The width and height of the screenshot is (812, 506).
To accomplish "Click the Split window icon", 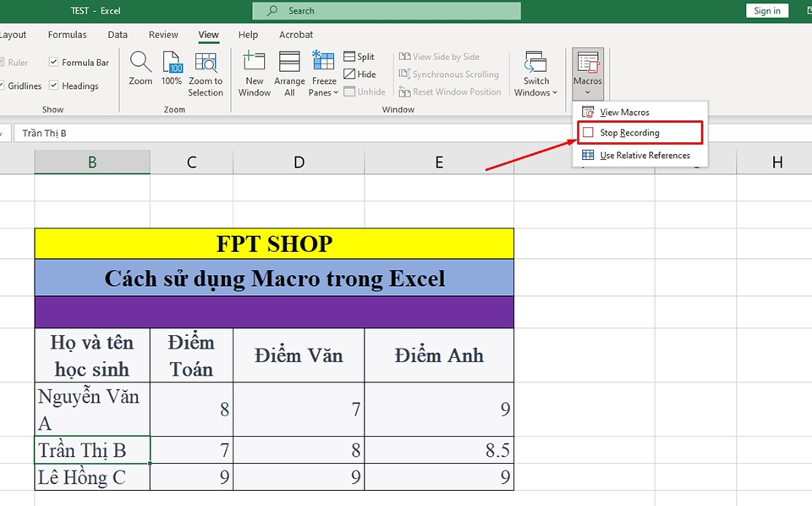I will 349,56.
